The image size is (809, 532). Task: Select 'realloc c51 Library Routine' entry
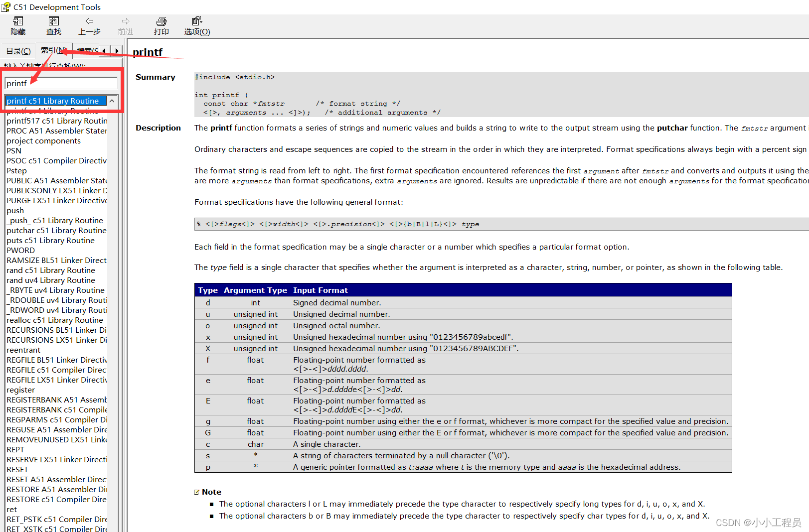pyautogui.click(x=55, y=320)
